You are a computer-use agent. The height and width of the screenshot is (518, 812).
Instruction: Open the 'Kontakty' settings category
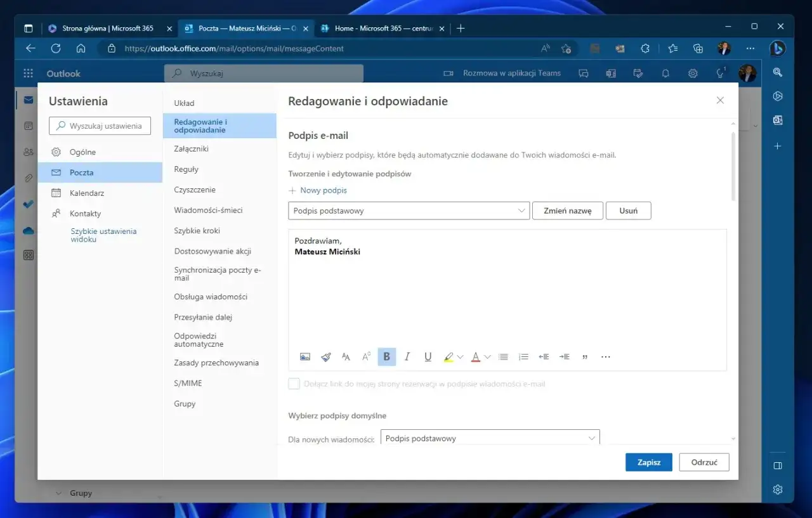coord(100,214)
